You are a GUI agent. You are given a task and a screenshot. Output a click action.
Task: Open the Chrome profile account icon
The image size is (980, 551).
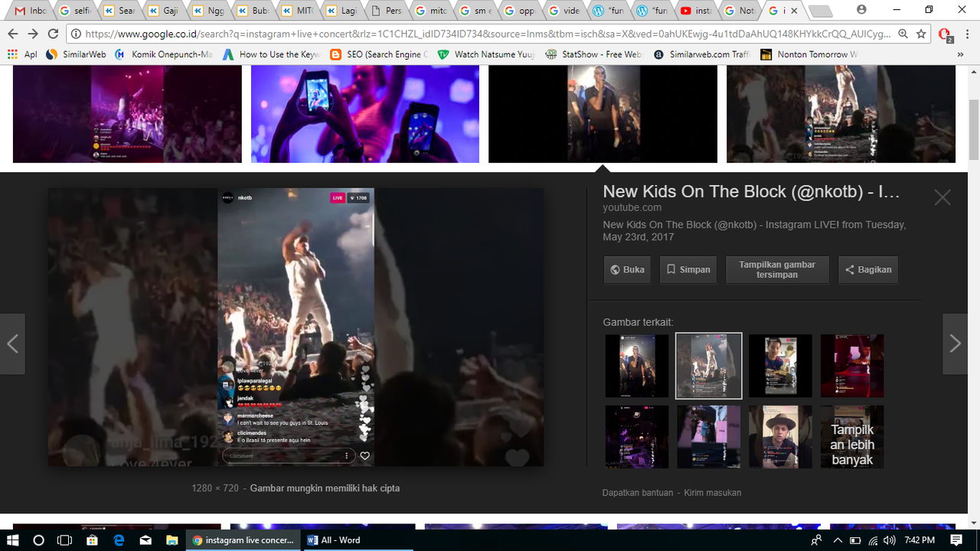pyautogui.click(x=862, y=10)
